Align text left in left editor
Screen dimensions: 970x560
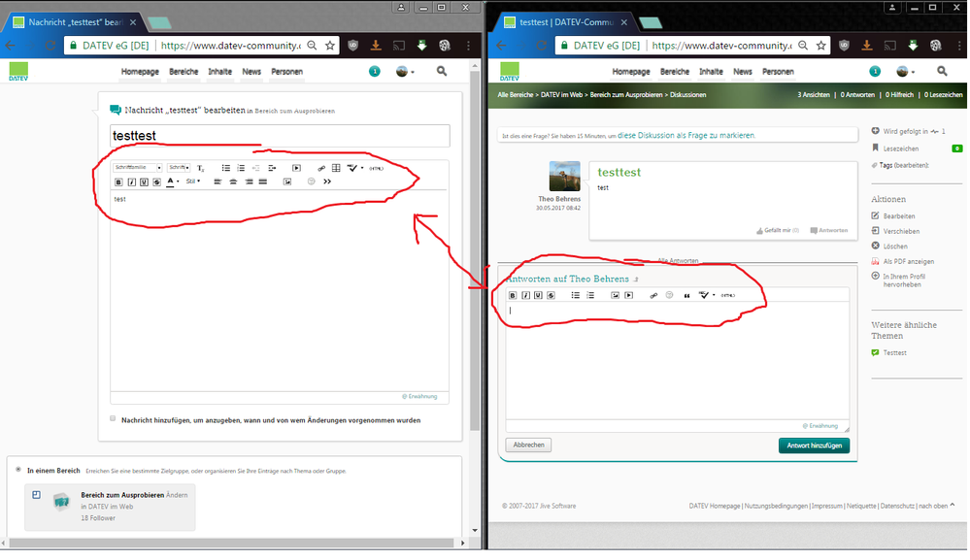tap(217, 181)
